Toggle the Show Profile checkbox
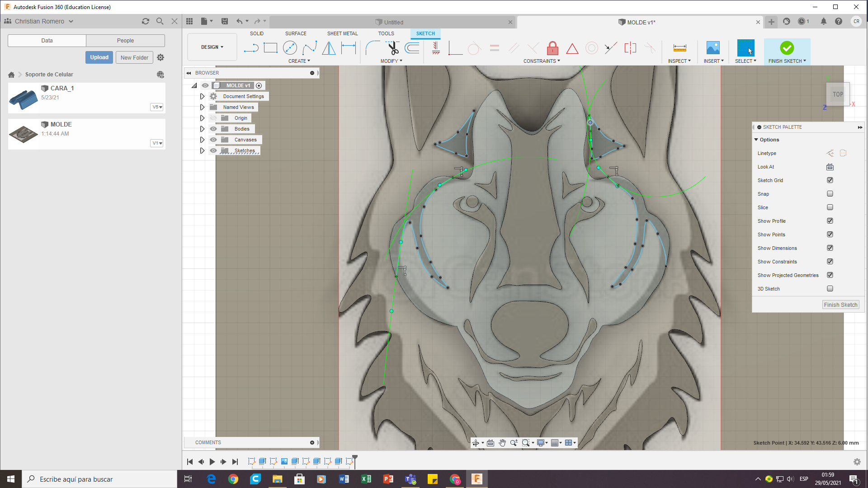 point(830,221)
